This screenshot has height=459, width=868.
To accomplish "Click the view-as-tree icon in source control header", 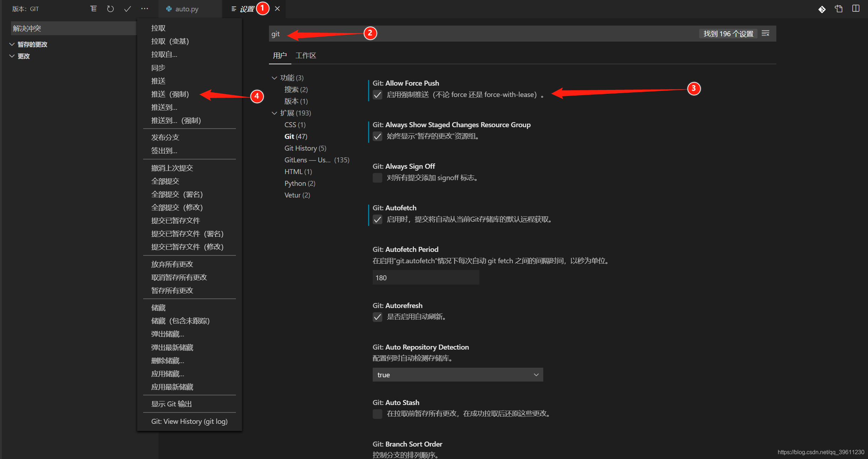I will [93, 9].
